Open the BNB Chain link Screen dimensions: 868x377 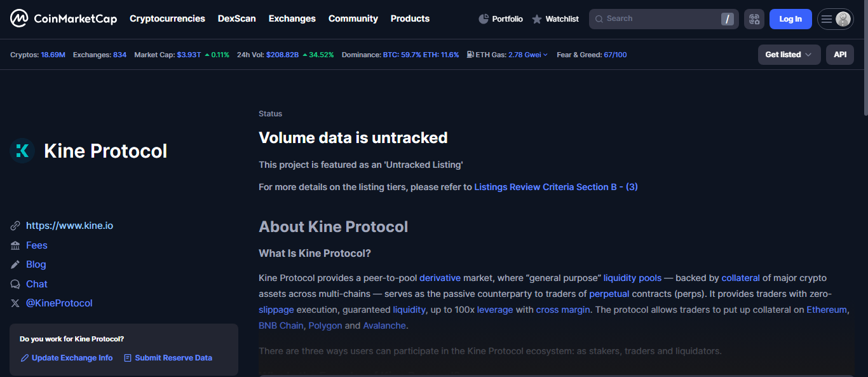pyautogui.click(x=281, y=326)
